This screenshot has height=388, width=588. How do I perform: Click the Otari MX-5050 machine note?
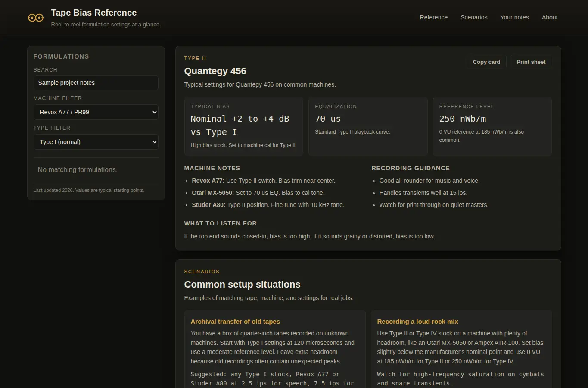tap(258, 193)
